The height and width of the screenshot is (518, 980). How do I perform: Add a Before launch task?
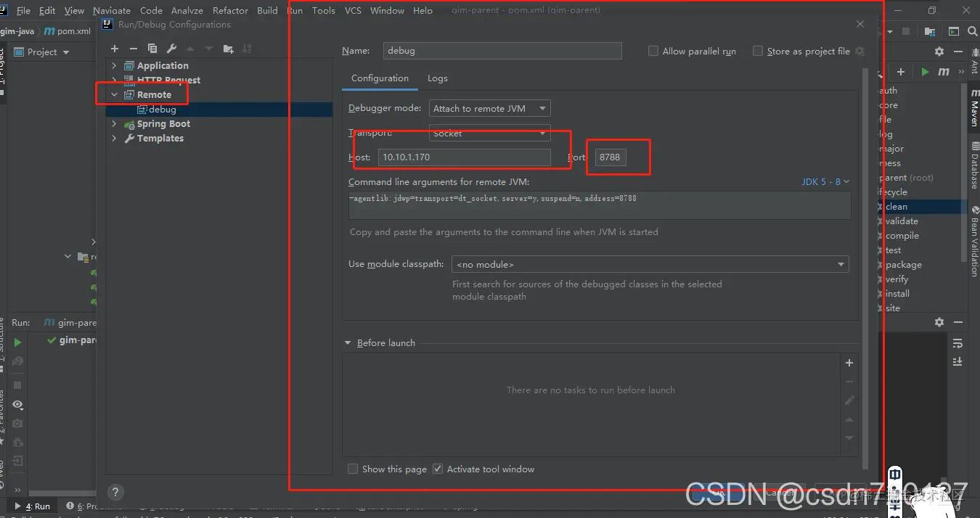click(x=849, y=363)
